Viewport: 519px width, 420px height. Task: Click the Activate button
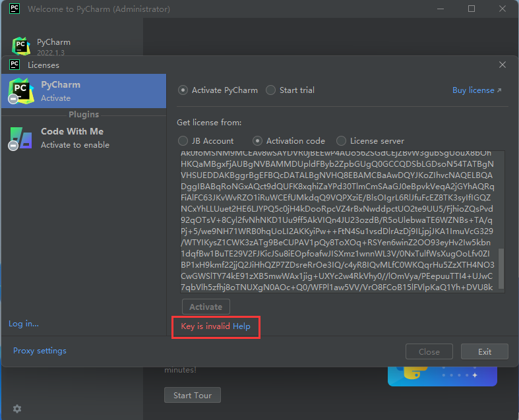pyautogui.click(x=206, y=307)
